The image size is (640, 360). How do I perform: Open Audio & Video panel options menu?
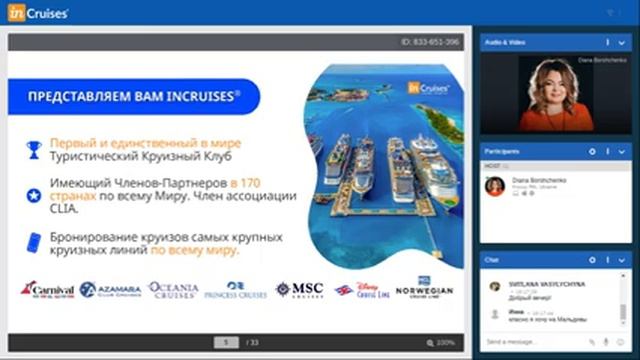pos(607,42)
